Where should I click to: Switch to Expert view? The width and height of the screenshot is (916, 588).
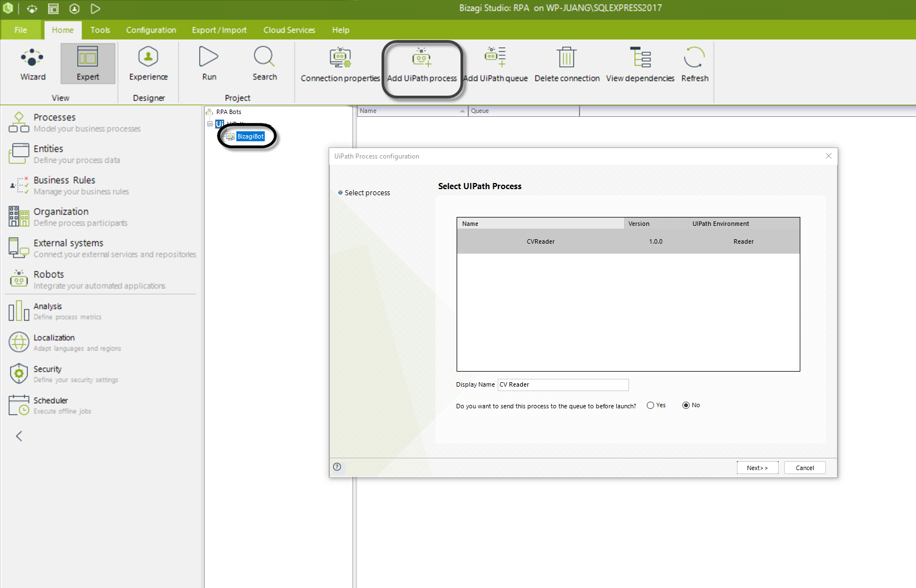(x=88, y=64)
